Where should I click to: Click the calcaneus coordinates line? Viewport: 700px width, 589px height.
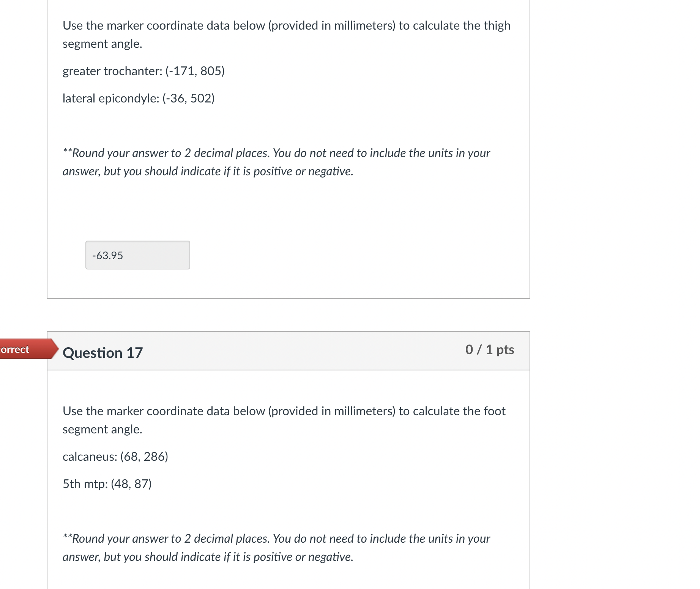pos(115,457)
